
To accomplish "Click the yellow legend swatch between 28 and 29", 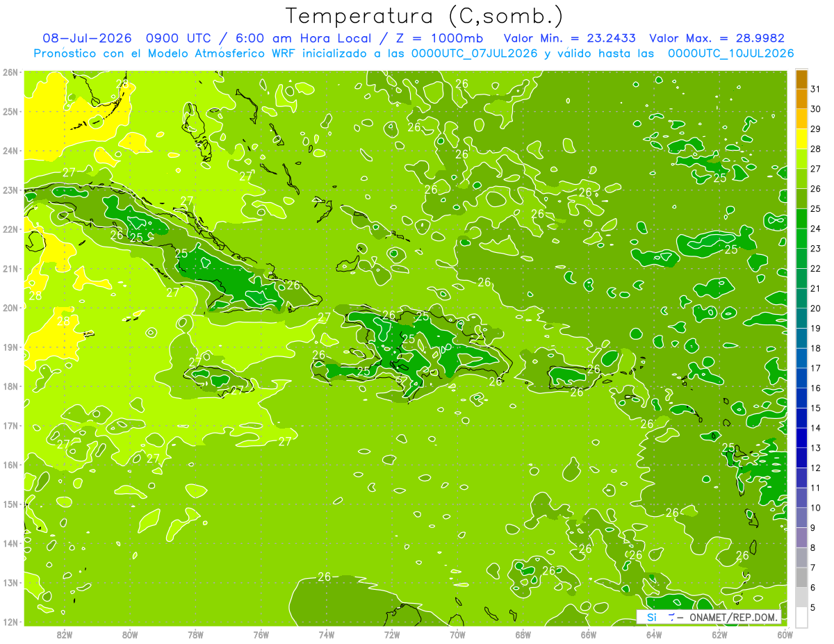I will click(801, 139).
